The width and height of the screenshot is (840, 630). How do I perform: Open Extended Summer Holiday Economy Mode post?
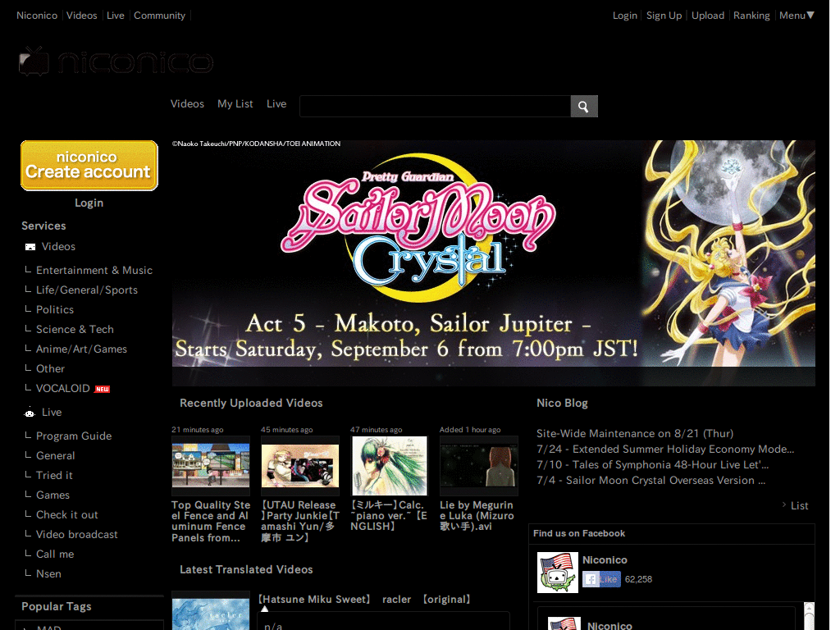[665, 449]
